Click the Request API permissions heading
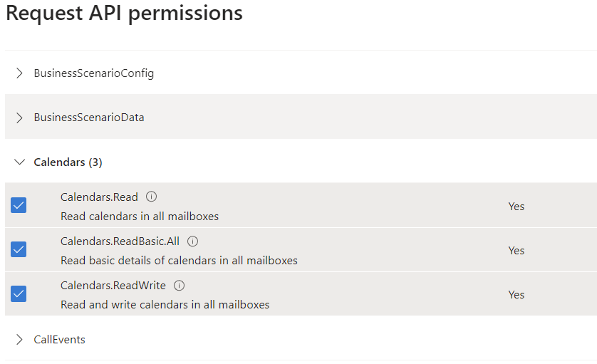 click(x=124, y=14)
